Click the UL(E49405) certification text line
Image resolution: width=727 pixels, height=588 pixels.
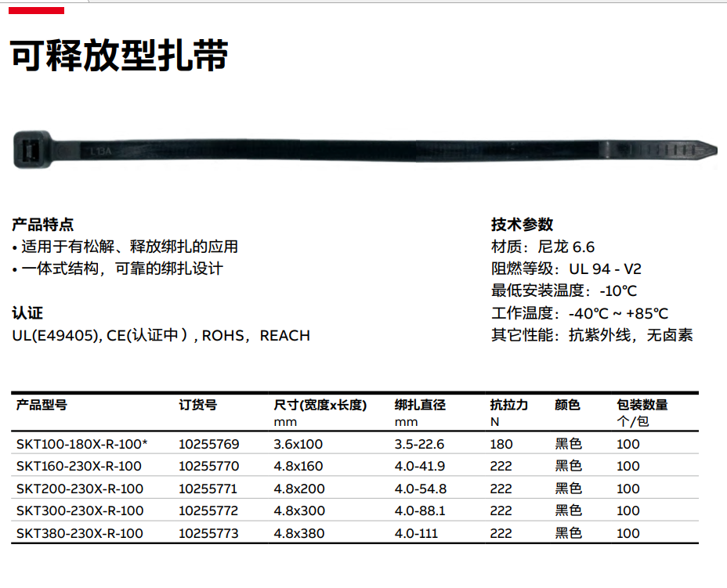(x=161, y=336)
